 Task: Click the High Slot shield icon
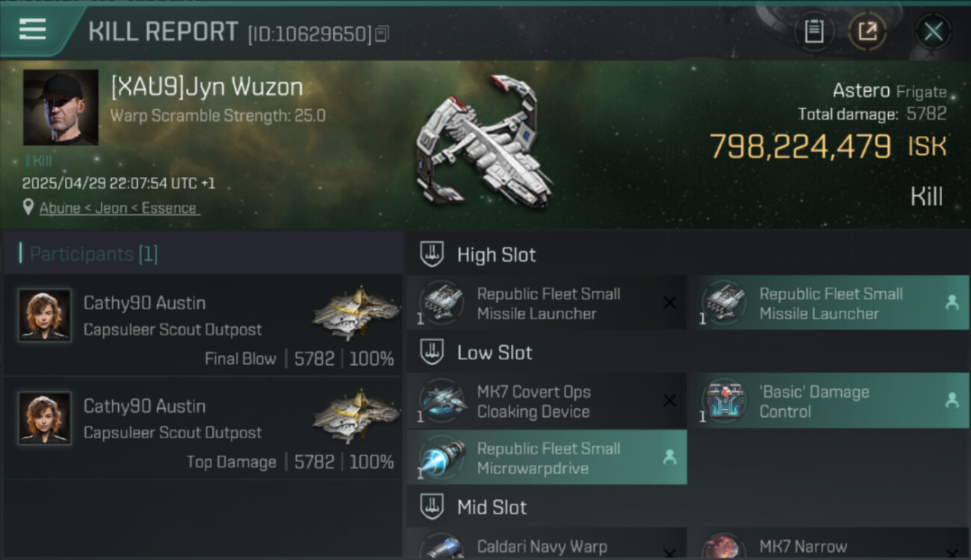[432, 254]
